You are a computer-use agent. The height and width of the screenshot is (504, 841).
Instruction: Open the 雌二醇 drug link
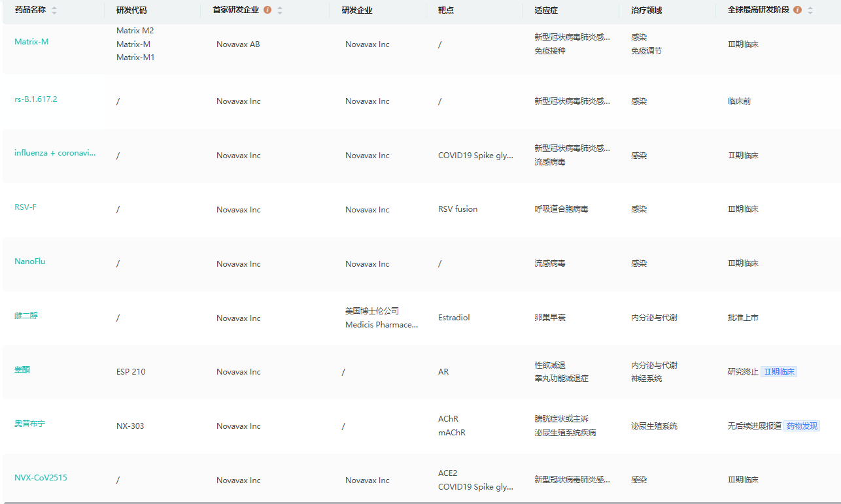pos(26,316)
